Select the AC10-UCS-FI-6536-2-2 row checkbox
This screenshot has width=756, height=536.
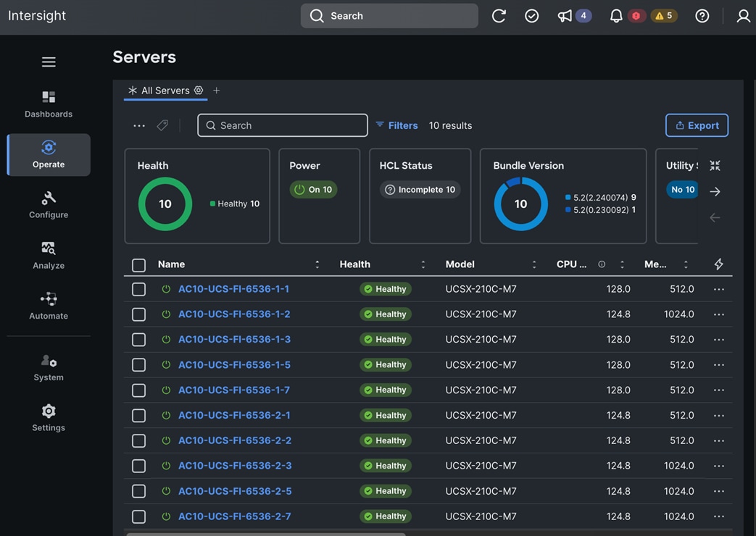coord(139,440)
